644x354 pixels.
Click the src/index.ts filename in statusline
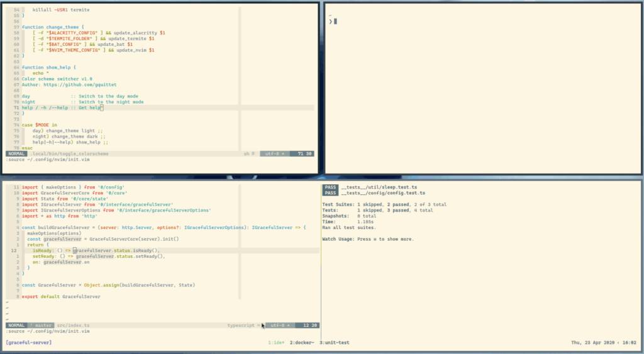tap(75, 325)
